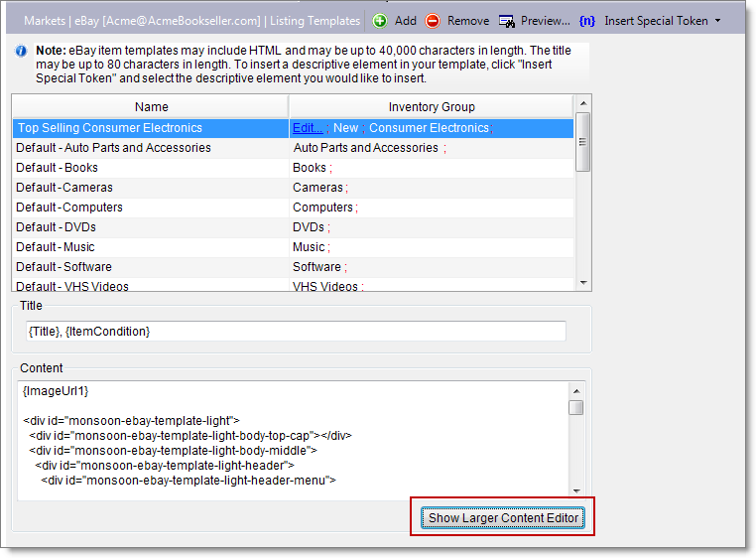Click the green Add plus icon
The image size is (756, 558).
[380, 21]
